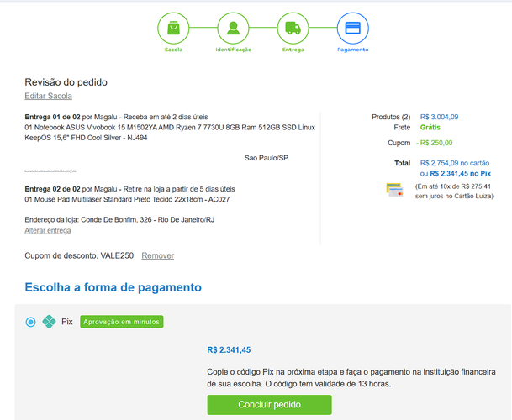
Task: Click the Pagamento credit card step icon
Action: click(352, 28)
